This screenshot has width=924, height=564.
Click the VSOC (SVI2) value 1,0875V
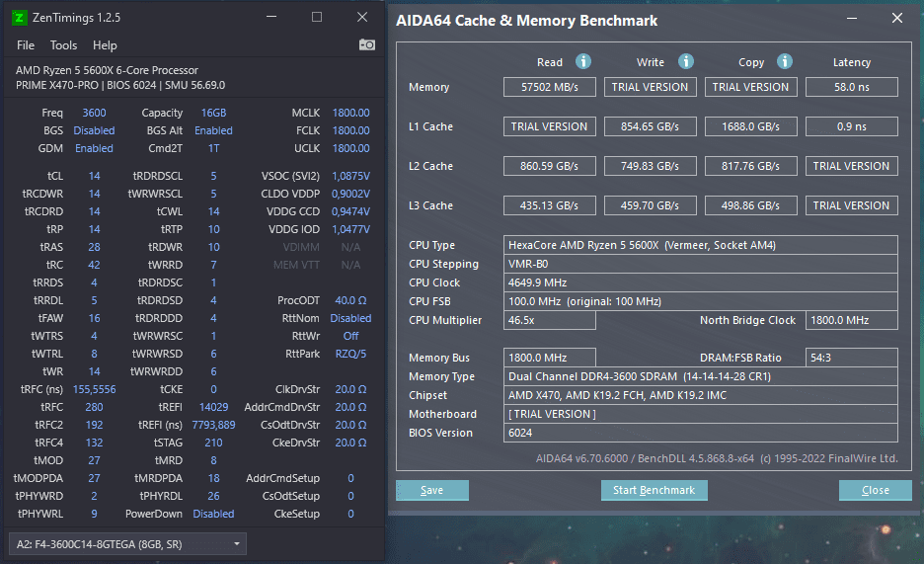(350, 176)
